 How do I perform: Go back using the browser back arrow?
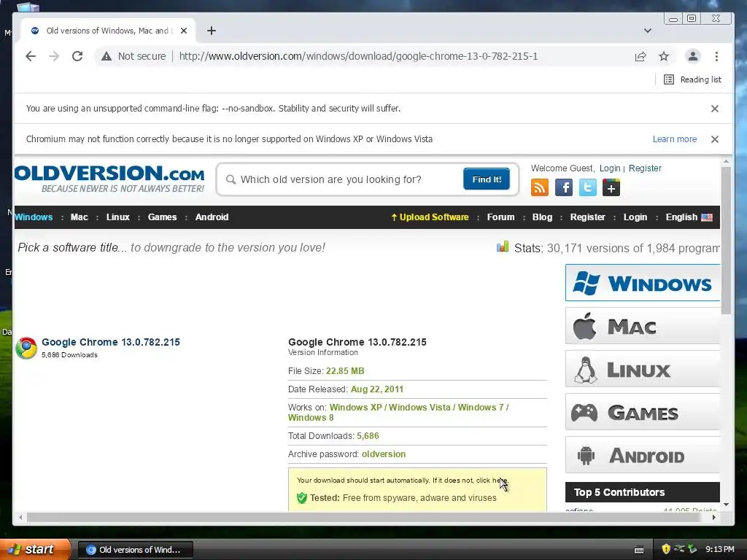click(x=31, y=56)
